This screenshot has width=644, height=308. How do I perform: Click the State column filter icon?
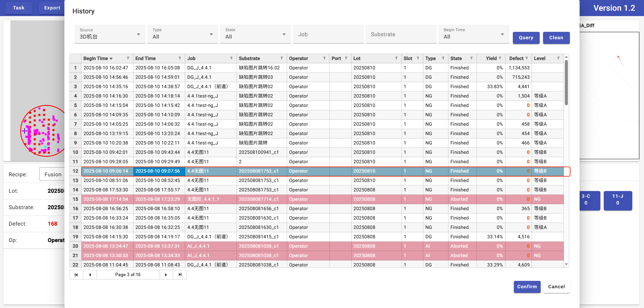(x=471, y=58)
